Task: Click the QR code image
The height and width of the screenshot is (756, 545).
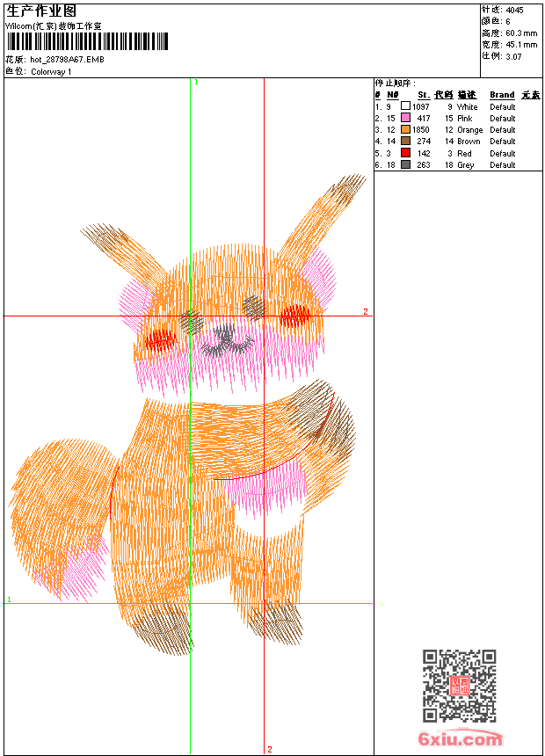Action: 459,687
